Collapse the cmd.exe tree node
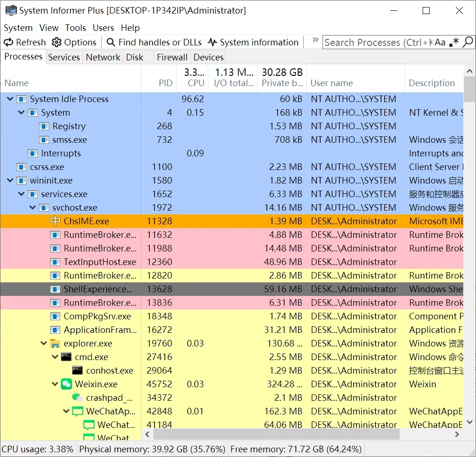 (55, 357)
